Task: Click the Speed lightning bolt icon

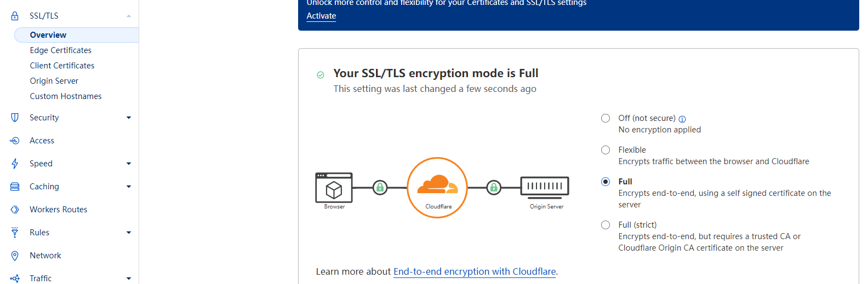Action: (x=15, y=164)
